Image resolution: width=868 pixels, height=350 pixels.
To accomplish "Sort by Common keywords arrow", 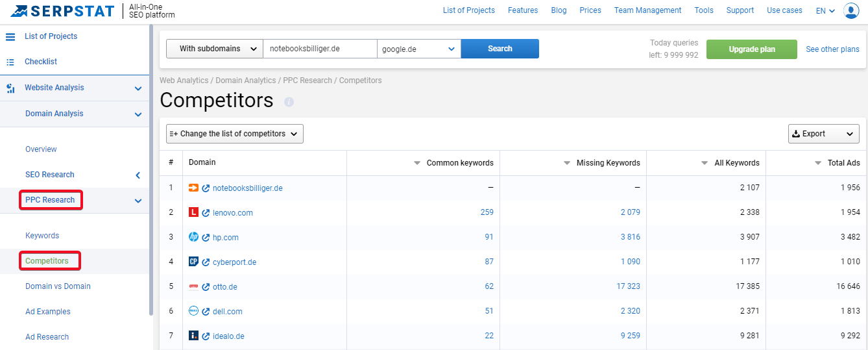I will (x=417, y=164).
